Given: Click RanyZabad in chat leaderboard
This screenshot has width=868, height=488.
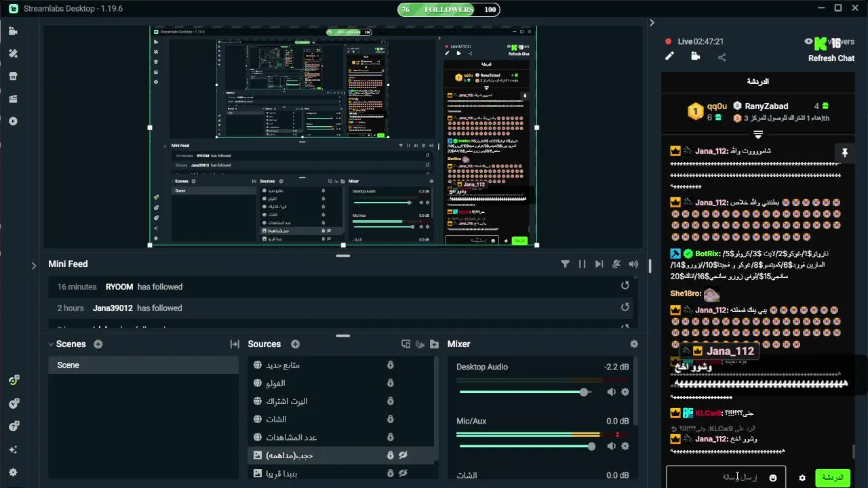Looking at the screenshot, I should 766,106.
